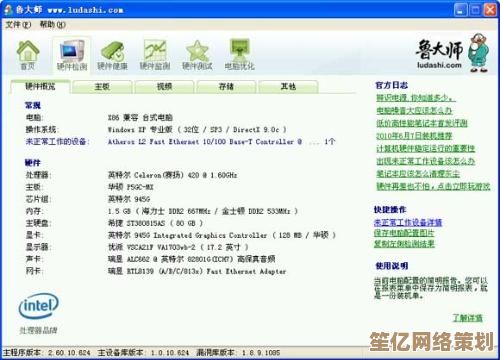Open the 电脑优化 optimization icon
This screenshot has height=360, width=500.
(239, 55)
